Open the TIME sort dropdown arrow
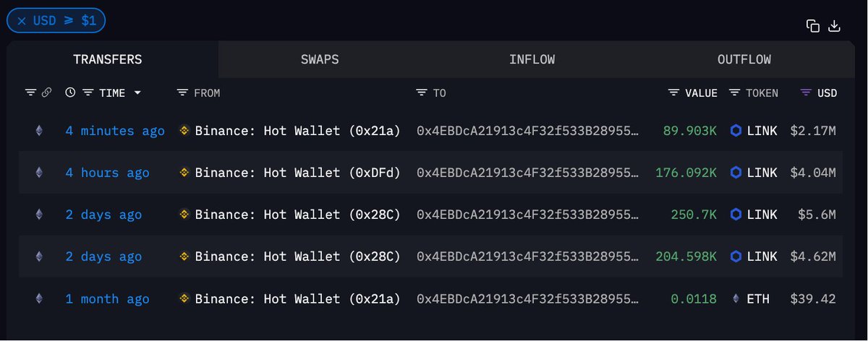 pyautogui.click(x=137, y=93)
